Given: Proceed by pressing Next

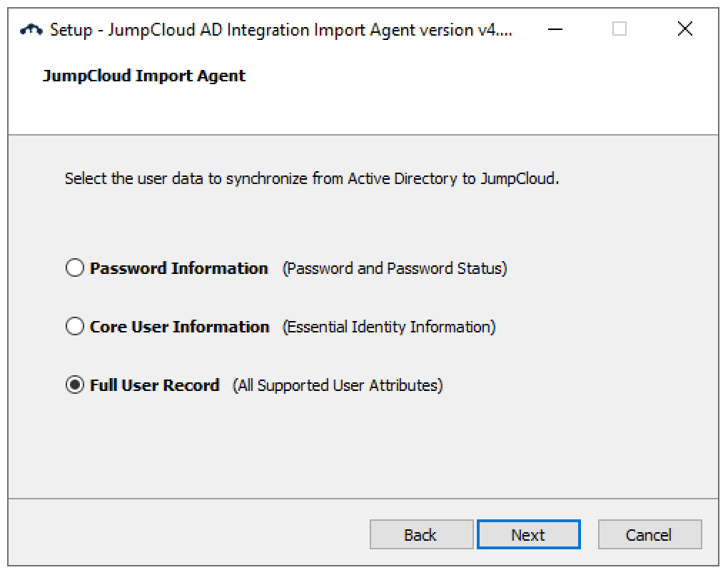Looking at the screenshot, I should 528,534.
